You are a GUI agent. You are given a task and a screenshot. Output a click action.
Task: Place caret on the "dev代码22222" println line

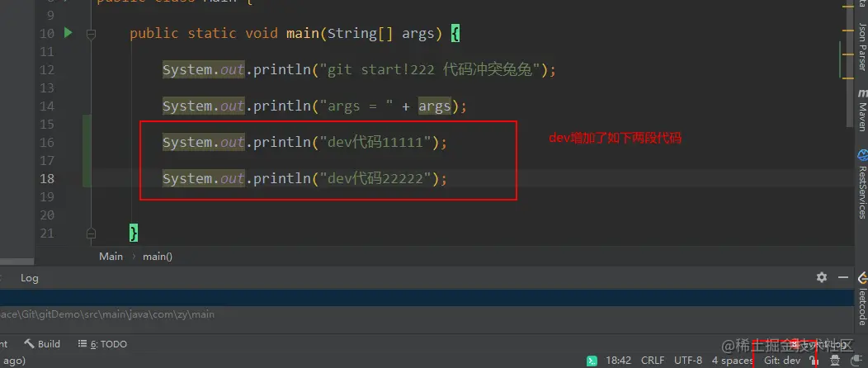point(304,178)
